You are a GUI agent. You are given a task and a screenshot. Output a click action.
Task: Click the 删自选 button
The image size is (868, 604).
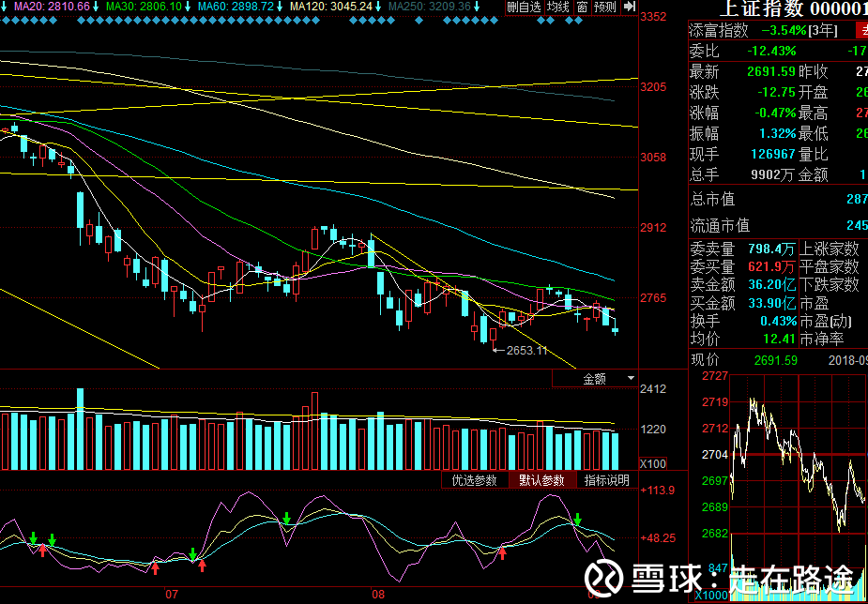click(524, 7)
